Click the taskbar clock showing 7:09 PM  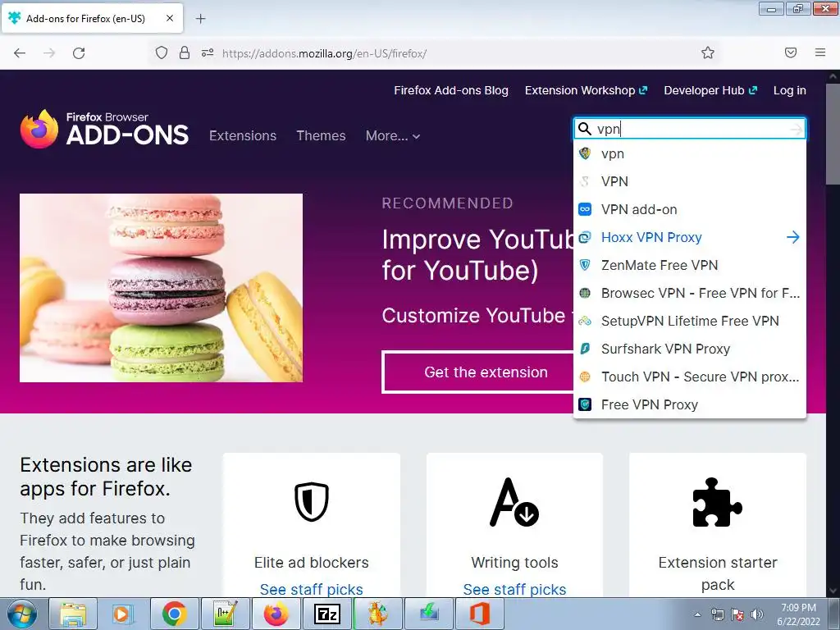pos(798,614)
